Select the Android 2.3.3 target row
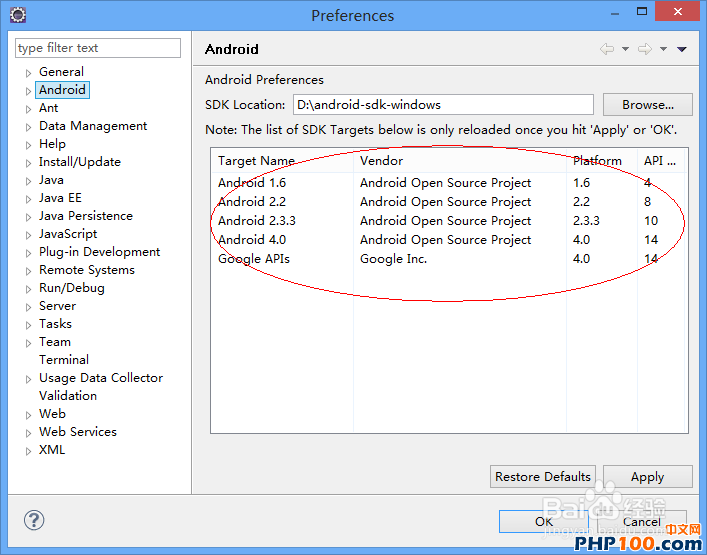Screen dimensions: 707x555 (x=448, y=220)
